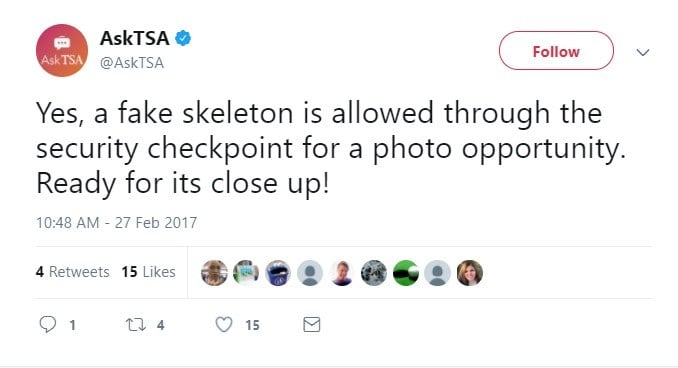Open last liker's avatar with brown hair
The height and width of the screenshot is (368, 678).
click(x=470, y=273)
